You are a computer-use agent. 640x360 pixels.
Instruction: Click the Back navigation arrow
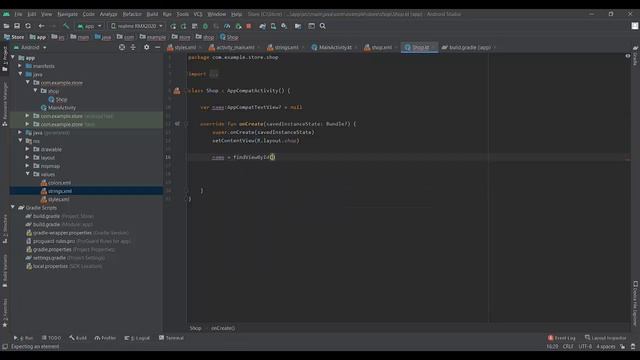41,26
